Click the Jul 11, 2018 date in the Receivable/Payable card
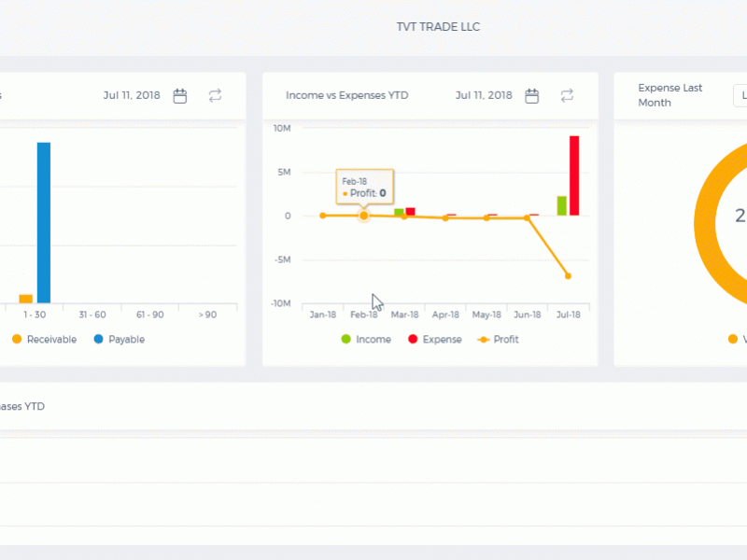 point(132,95)
